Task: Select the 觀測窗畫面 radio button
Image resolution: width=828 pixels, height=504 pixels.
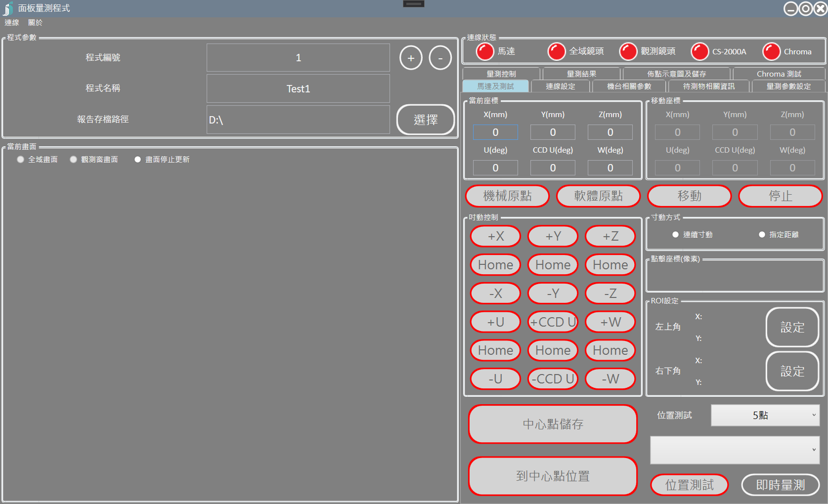Action: [74, 160]
